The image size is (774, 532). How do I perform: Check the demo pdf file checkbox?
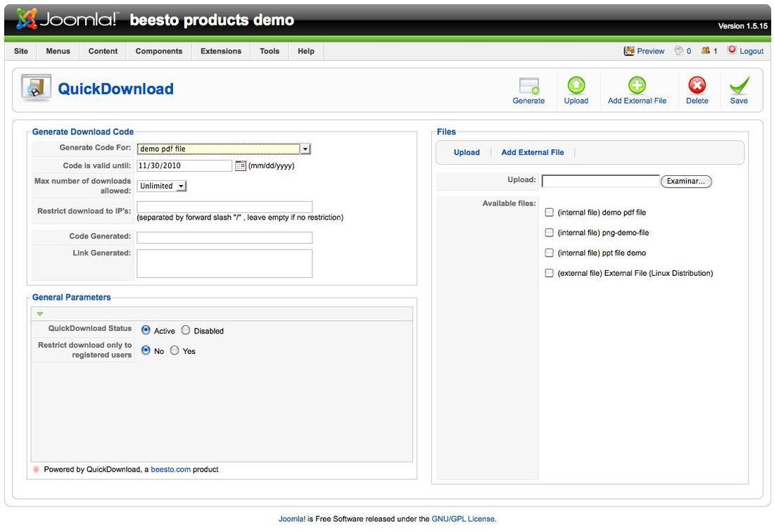(x=549, y=213)
